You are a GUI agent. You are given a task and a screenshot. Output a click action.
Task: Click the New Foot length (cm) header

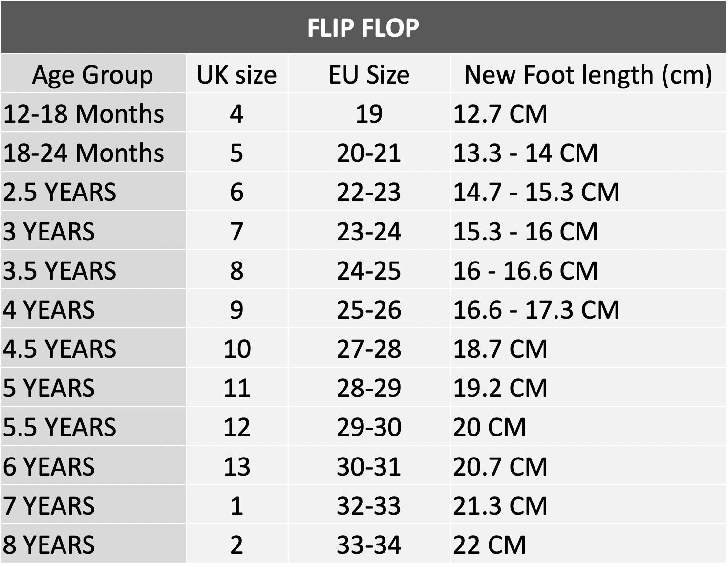click(588, 75)
